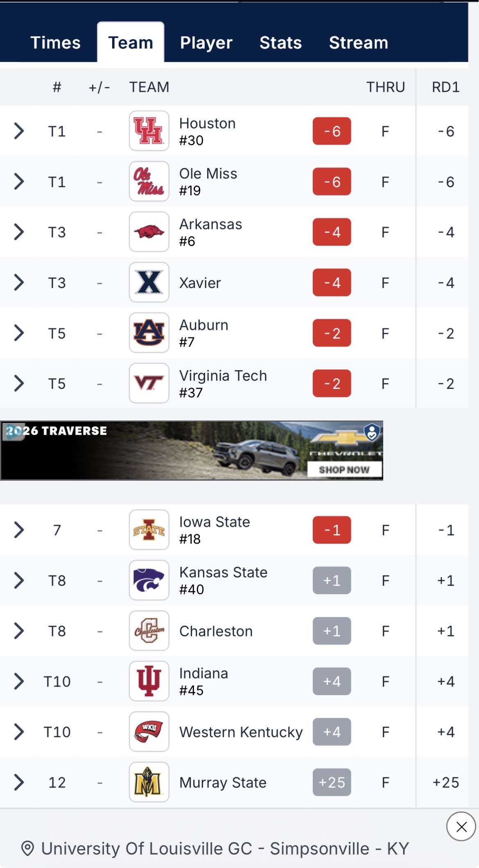
Task: Click the Murray State logo
Action: click(149, 782)
